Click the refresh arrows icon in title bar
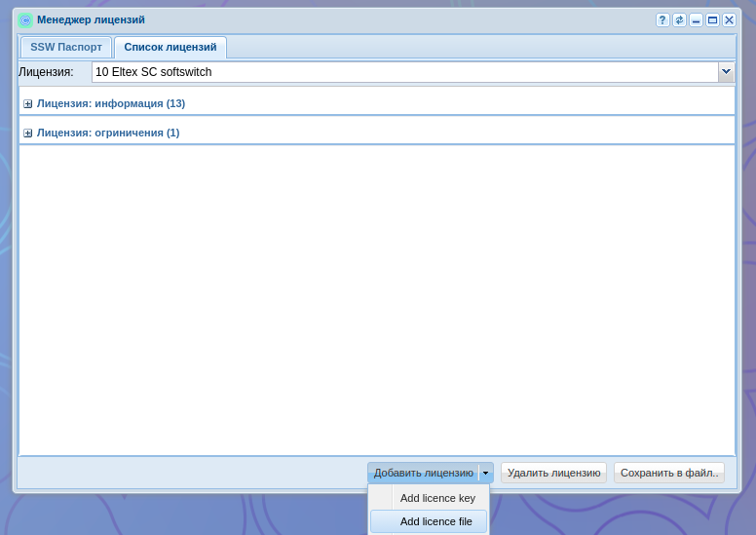The image size is (756, 535). click(x=679, y=19)
